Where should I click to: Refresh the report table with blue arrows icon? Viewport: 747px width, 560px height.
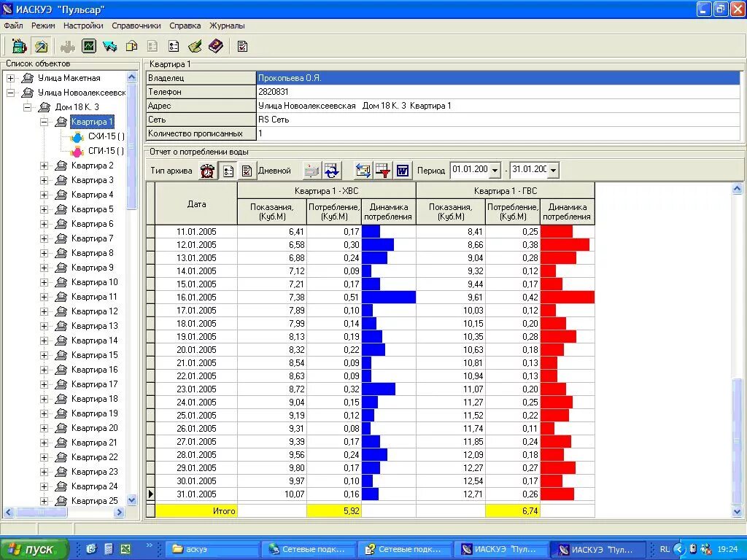click(x=332, y=171)
